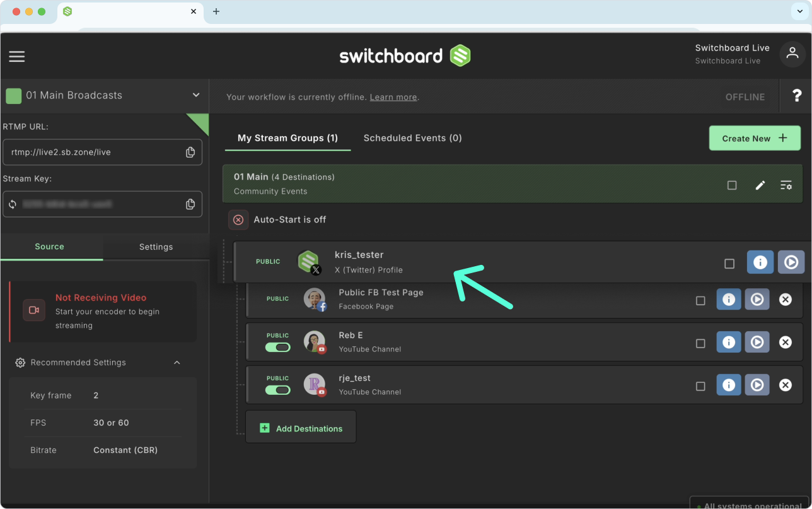Click the "Auto-Start is off" label
This screenshot has height=509, width=812.
point(290,219)
